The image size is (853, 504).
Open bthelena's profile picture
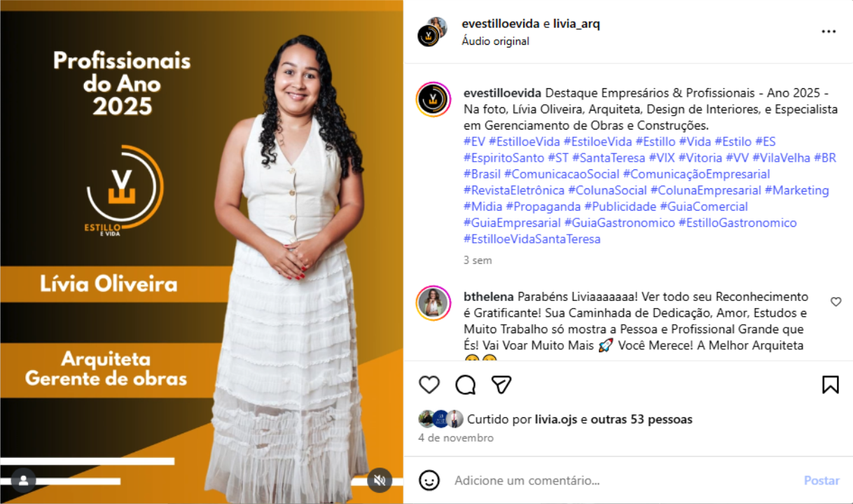click(433, 303)
